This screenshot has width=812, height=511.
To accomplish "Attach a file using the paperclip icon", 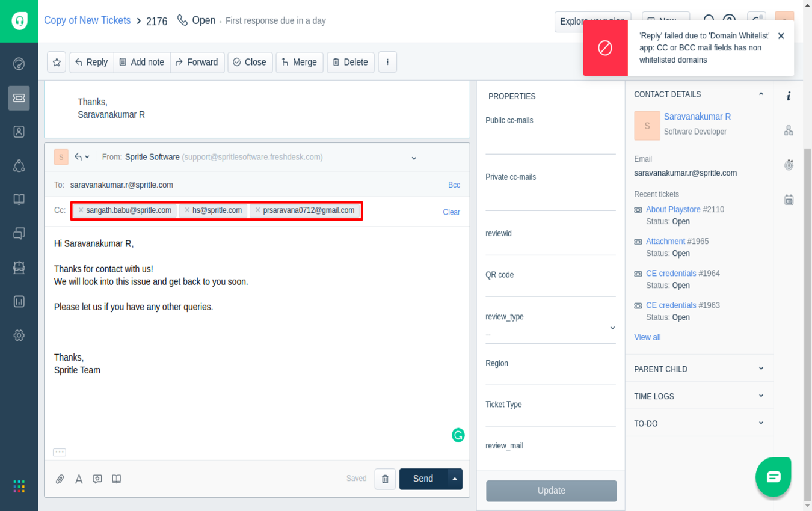I will 60,479.
